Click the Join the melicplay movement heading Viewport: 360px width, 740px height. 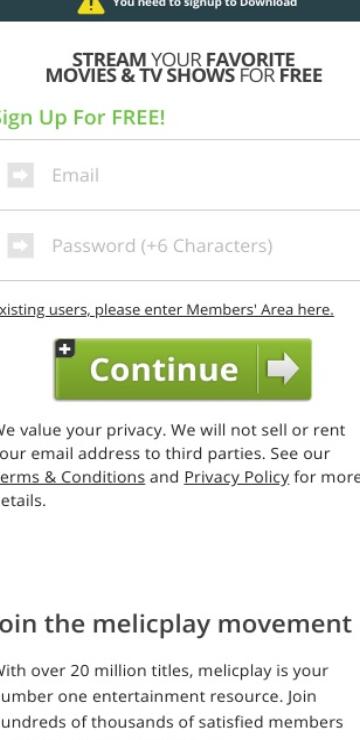coord(176,624)
